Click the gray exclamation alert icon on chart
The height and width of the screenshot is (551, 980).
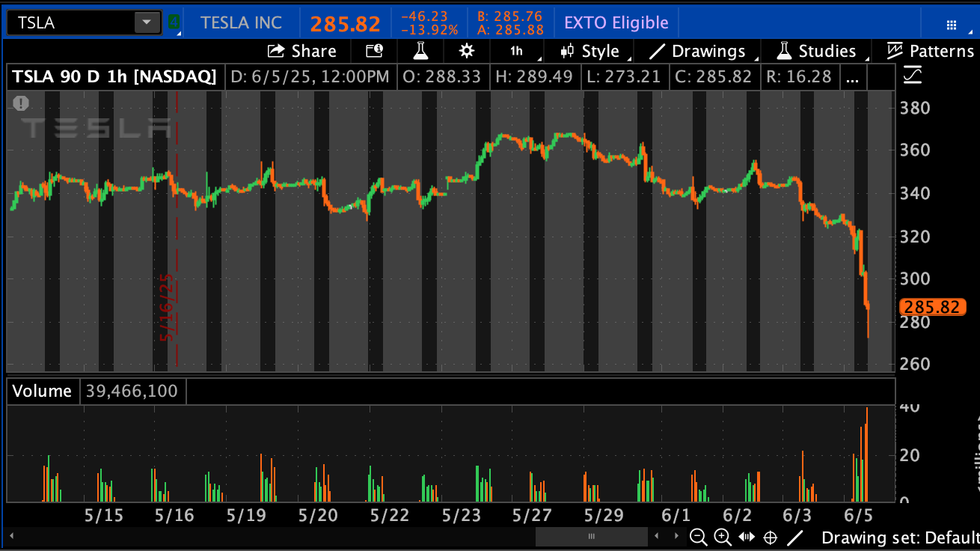coord(21,103)
